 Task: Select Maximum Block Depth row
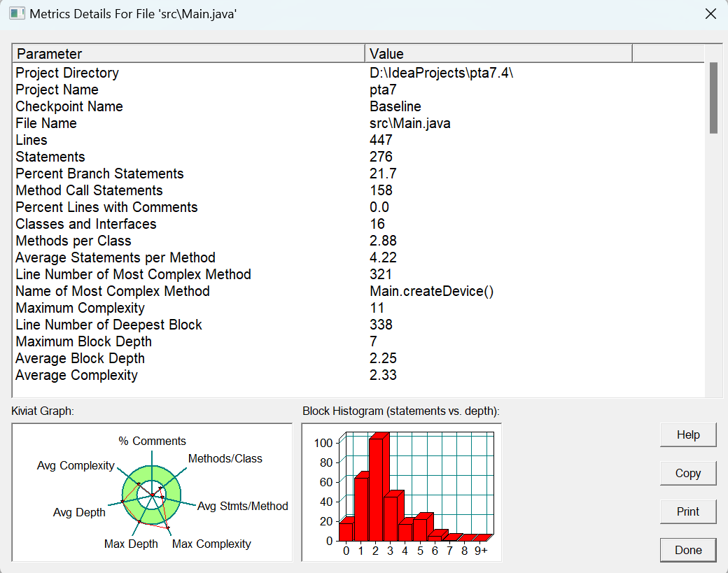coord(358,341)
